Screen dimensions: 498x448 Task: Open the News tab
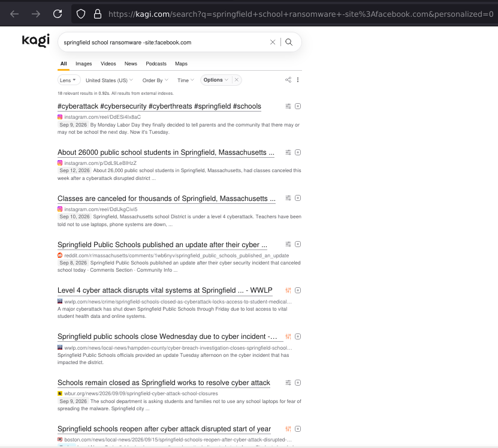(131, 64)
